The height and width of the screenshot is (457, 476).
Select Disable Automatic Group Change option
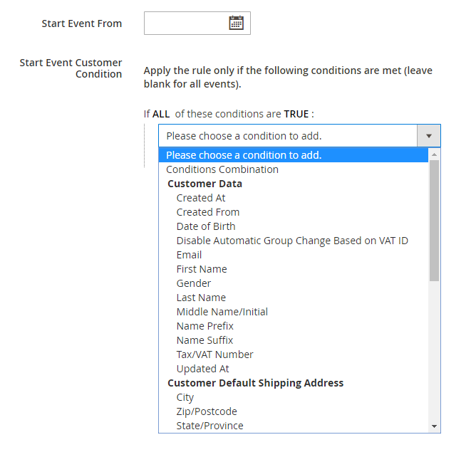[292, 241]
